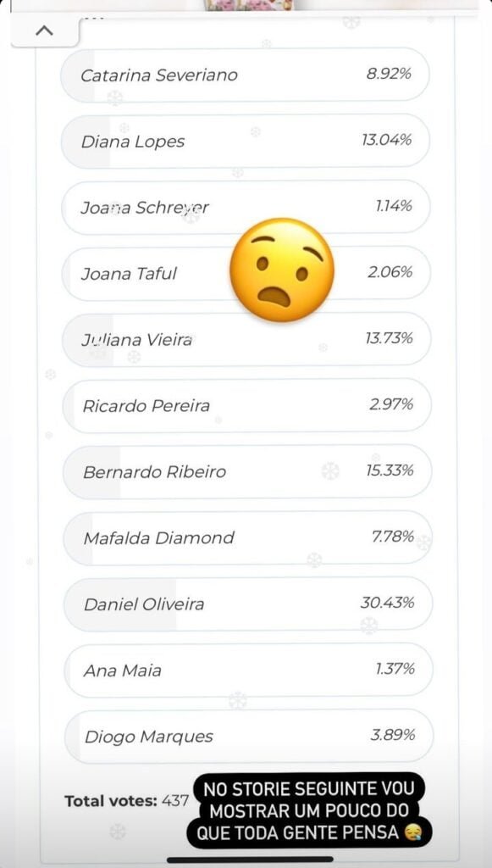This screenshot has height=868, width=492.
Task: Tap the 30.43% result percentage
Action: pyautogui.click(x=387, y=603)
